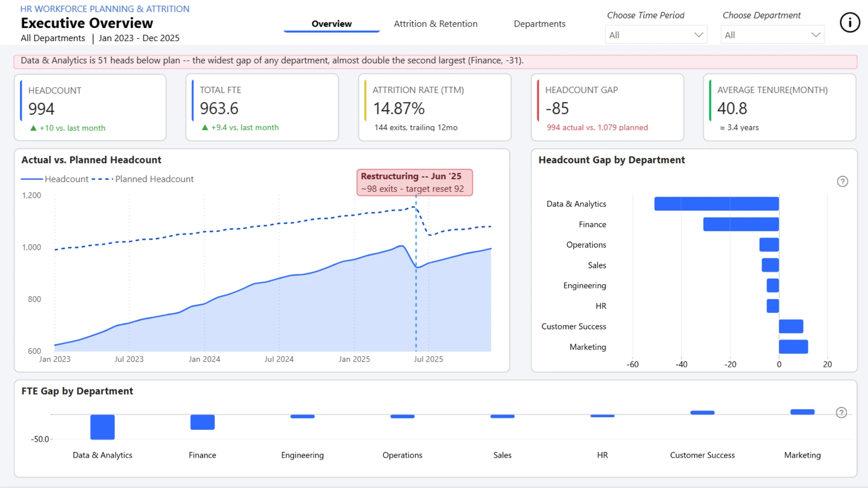Viewport: 868px width, 488px height.
Task: Select the Engineering headcount gap bar
Action: (773, 286)
